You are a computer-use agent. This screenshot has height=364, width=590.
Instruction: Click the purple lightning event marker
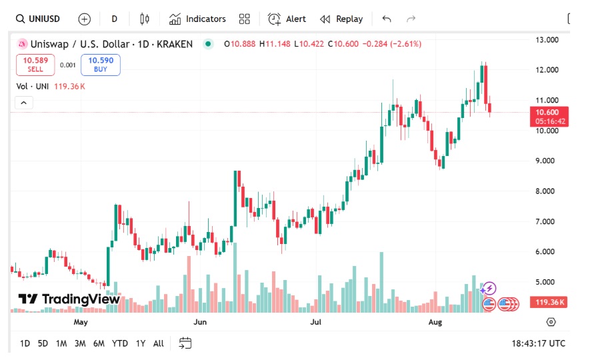pos(489,289)
